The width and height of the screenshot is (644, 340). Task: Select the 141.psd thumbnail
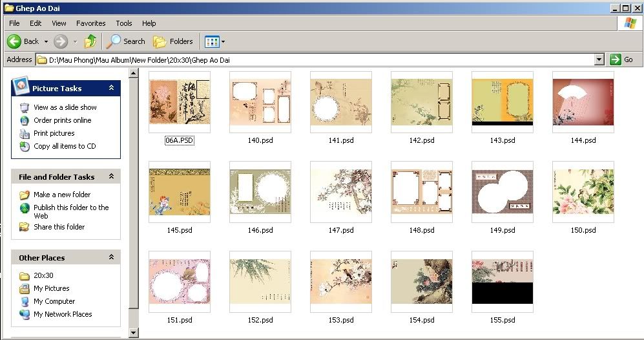(x=341, y=102)
